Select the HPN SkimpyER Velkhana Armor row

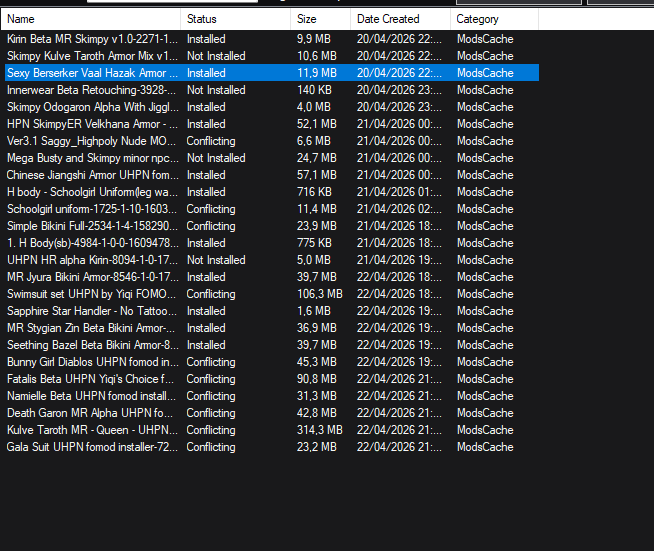(272, 124)
